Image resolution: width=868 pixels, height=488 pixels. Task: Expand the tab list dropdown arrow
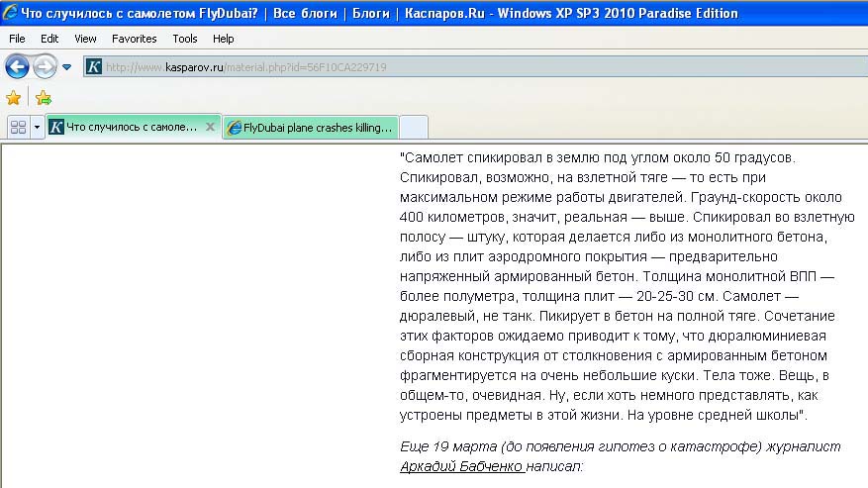click(x=37, y=128)
